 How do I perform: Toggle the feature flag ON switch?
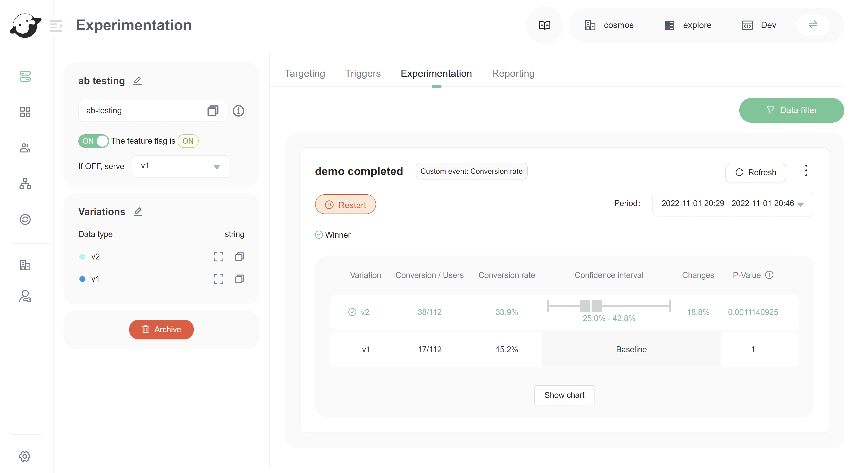pyautogui.click(x=93, y=141)
